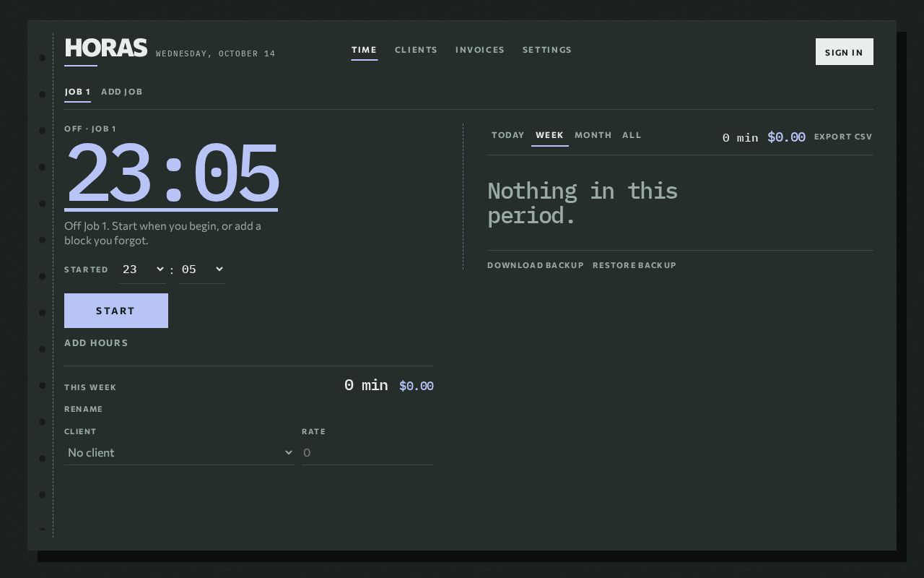Click Export CSV
The width and height of the screenshot is (924, 578).
coord(843,137)
